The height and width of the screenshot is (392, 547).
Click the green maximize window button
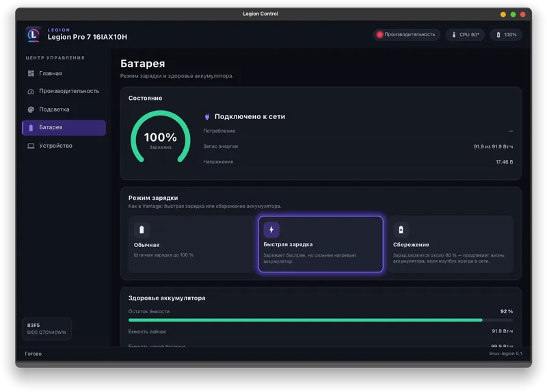click(513, 14)
